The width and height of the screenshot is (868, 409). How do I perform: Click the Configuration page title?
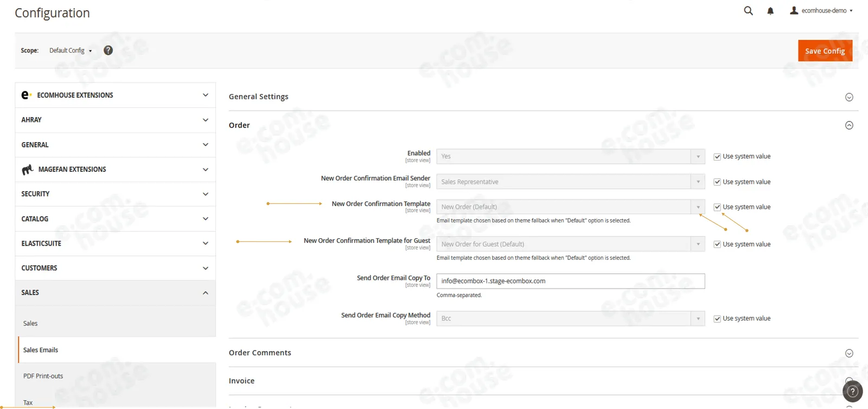[52, 13]
